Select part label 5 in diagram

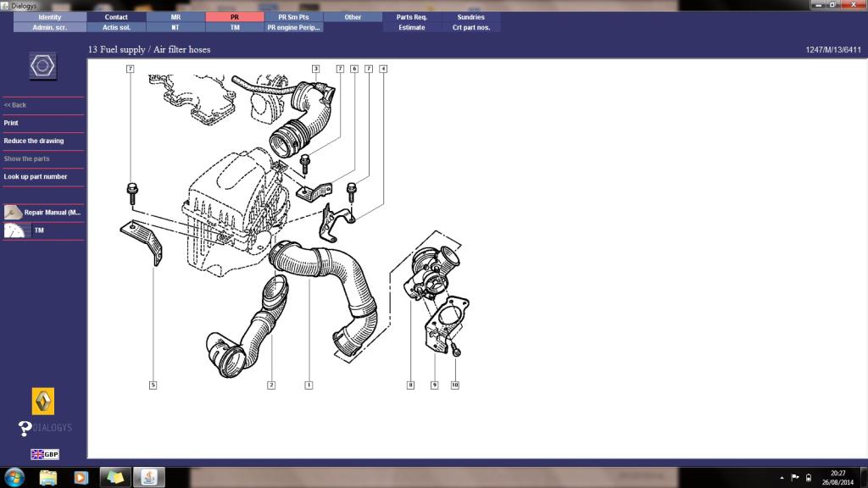[153, 385]
